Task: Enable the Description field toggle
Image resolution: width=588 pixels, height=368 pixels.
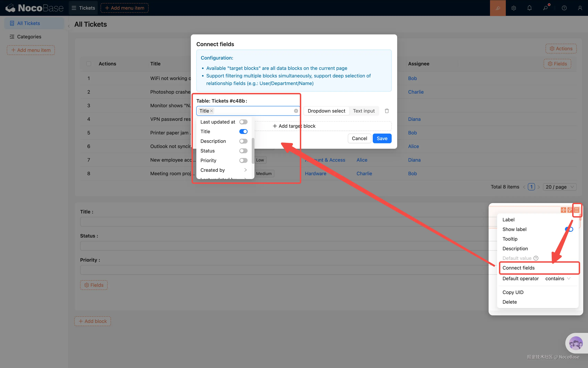Action: 243,141
